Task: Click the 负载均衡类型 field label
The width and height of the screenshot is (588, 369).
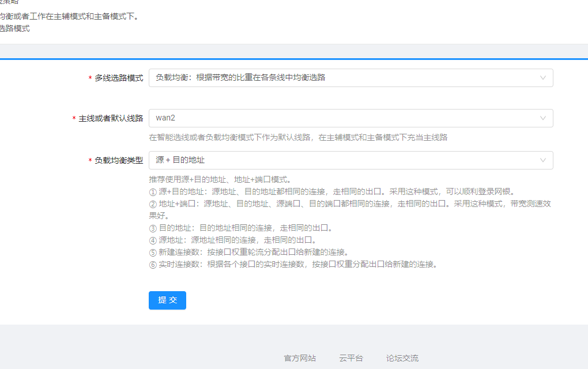Action: click(119, 160)
